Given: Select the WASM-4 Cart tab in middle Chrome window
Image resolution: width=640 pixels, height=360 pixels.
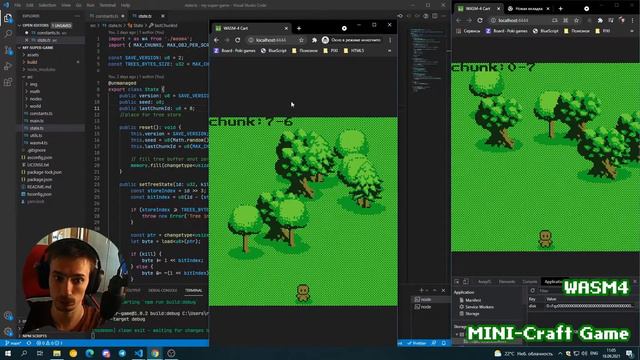Looking at the screenshot, I should pyautogui.click(x=251, y=28).
